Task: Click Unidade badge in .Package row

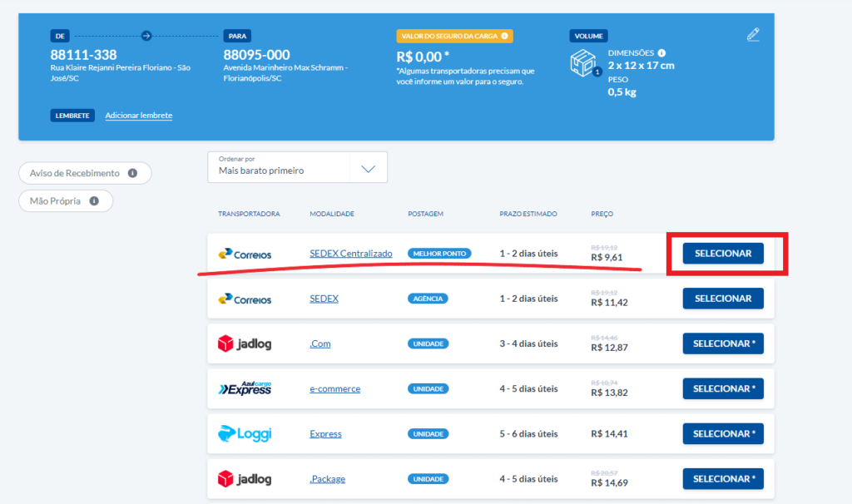Action: point(428,479)
